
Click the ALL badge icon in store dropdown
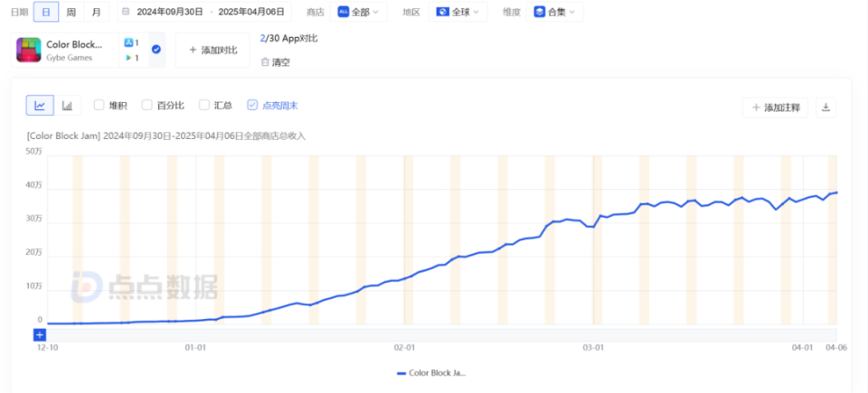[344, 12]
